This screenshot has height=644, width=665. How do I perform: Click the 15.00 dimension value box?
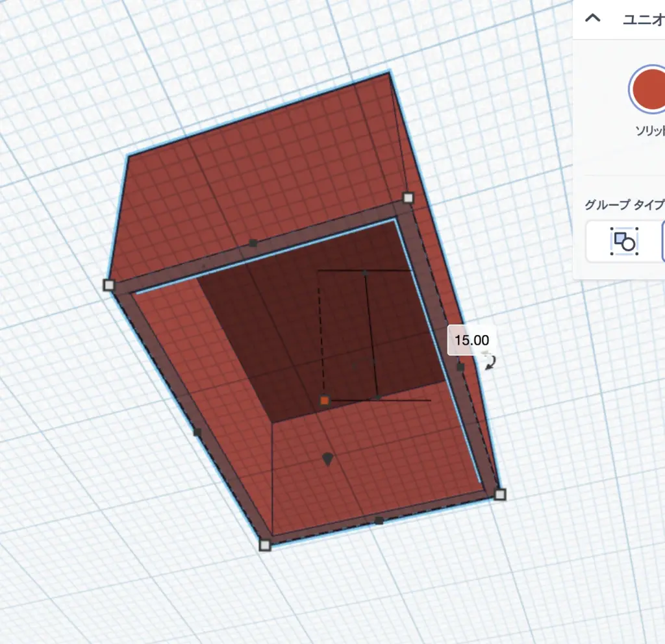click(x=471, y=340)
